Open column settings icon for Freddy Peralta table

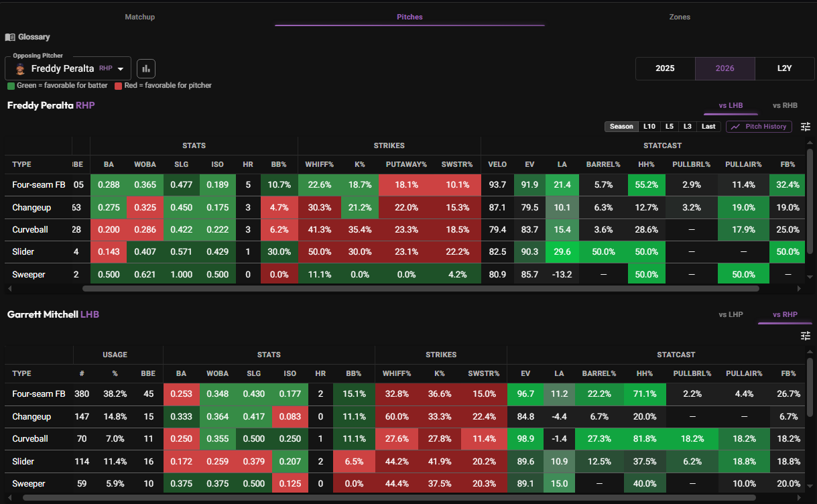coord(806,126)
